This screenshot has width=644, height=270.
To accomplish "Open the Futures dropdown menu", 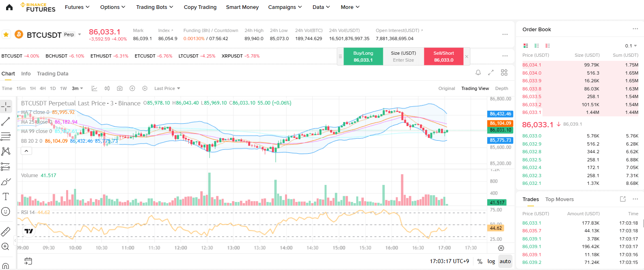I will click(x=77, y=7).
